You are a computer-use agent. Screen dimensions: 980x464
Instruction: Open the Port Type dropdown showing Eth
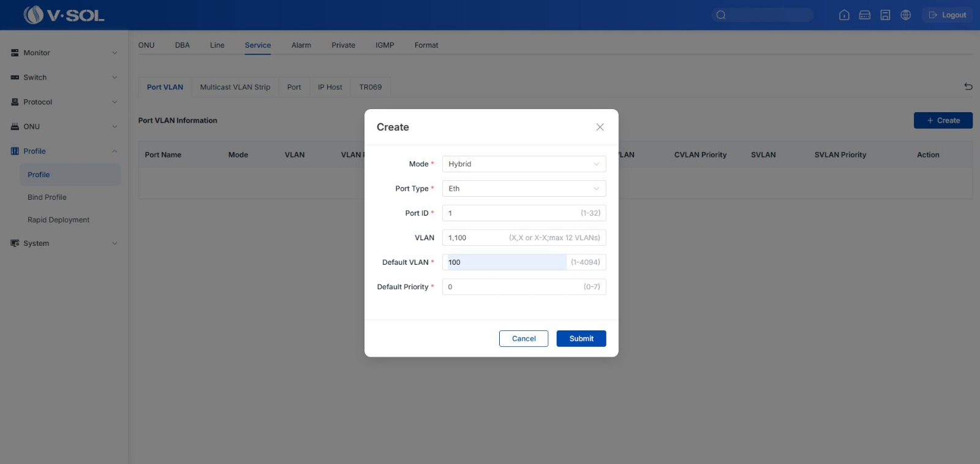coord(524,188)
